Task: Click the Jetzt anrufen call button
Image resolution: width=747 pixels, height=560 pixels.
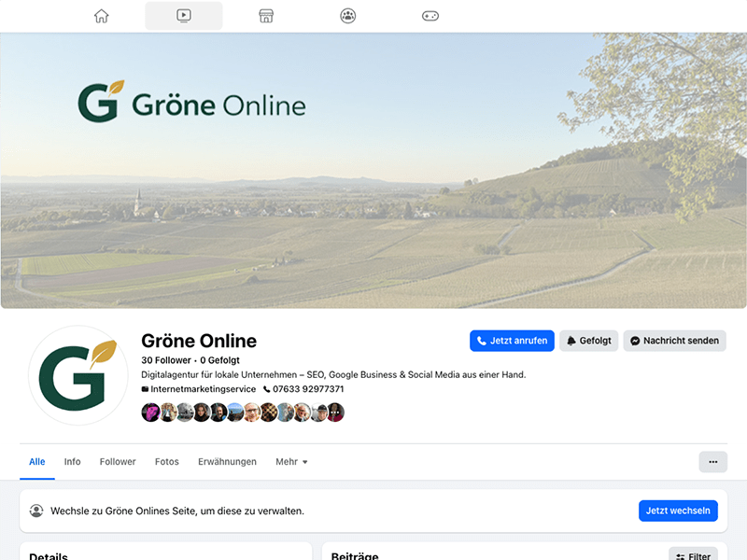Action: click(512, 341)
